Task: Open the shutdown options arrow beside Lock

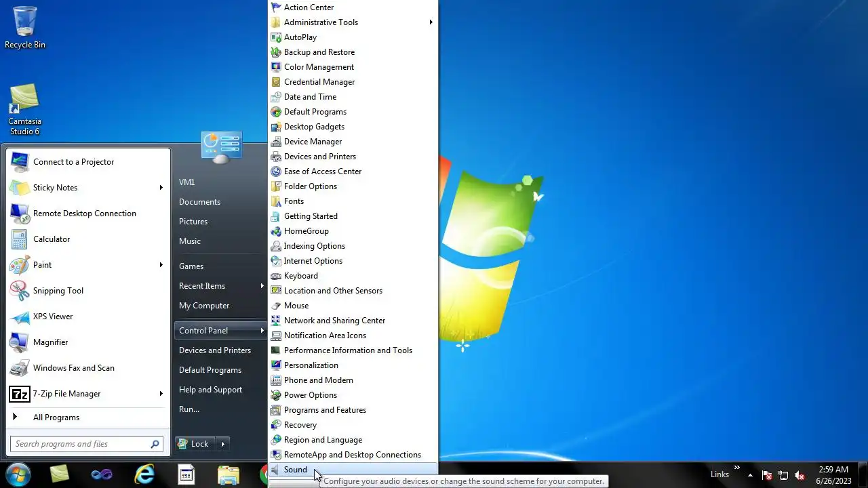Action: pos(222,444)
